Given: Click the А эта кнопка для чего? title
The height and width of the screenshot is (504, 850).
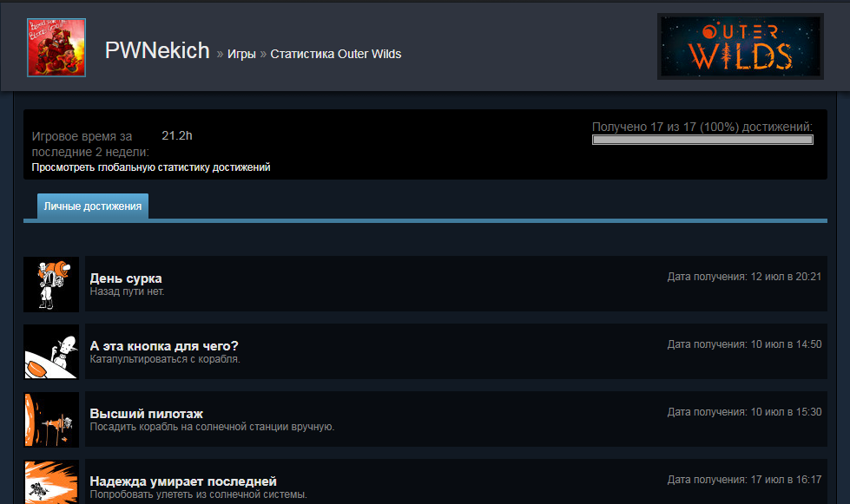Looking at the screenshot, I should [x=164, y=346].
